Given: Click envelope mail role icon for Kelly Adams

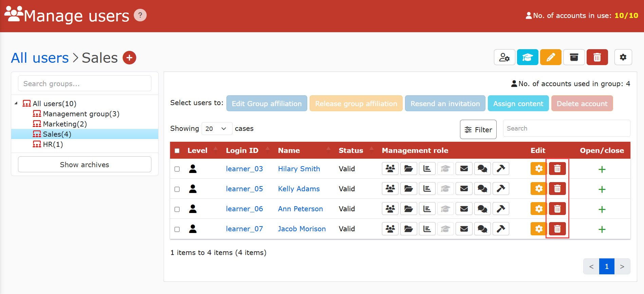Looking at the screenshot, I should [464, 189].
